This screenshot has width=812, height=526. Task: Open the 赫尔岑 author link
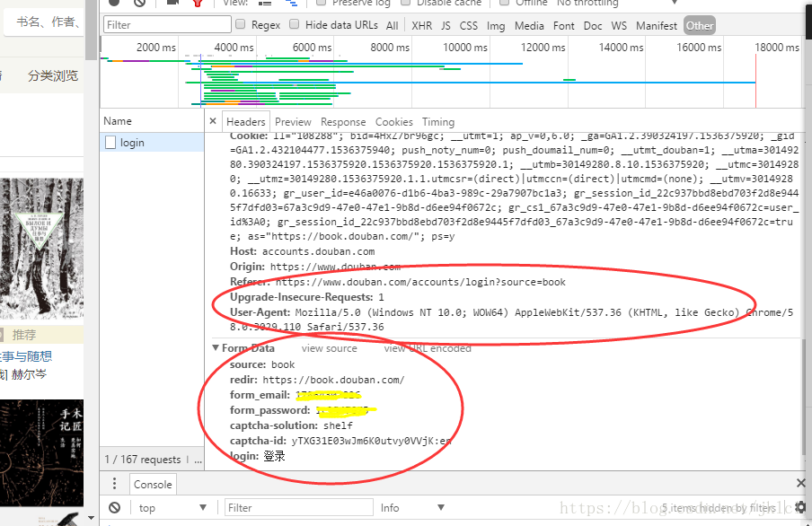(x=29, y=373)
